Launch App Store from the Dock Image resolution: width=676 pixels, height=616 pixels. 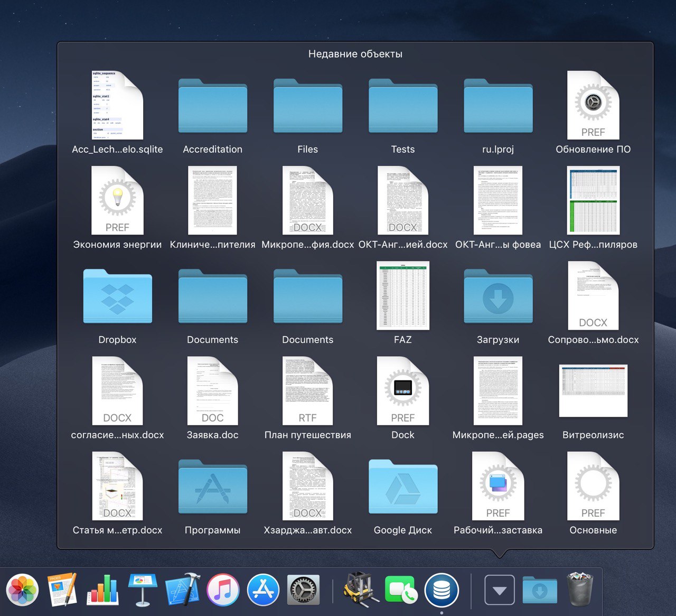263,590
